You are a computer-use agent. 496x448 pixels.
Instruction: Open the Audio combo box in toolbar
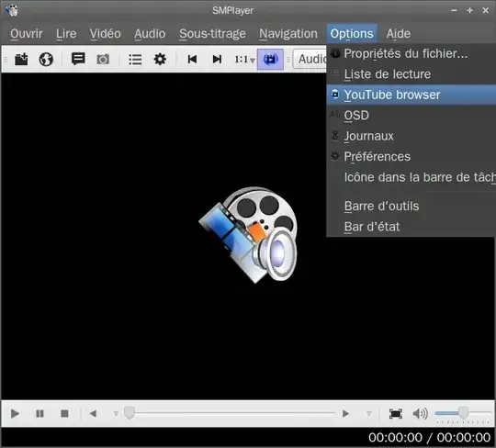(310, 59)
